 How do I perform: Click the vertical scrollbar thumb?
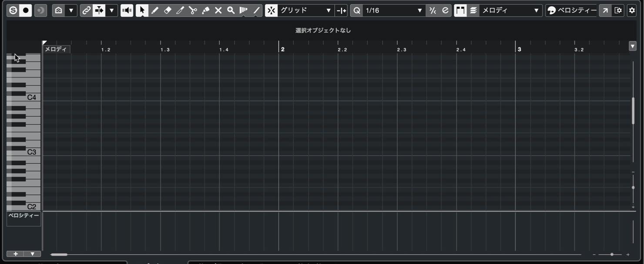tap(633, 111)
